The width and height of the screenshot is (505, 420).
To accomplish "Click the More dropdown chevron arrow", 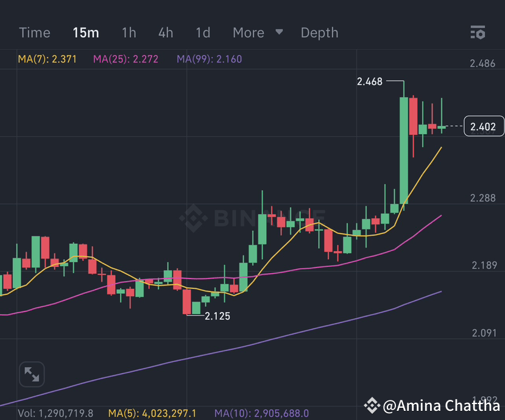I will (x=279, y=33).
